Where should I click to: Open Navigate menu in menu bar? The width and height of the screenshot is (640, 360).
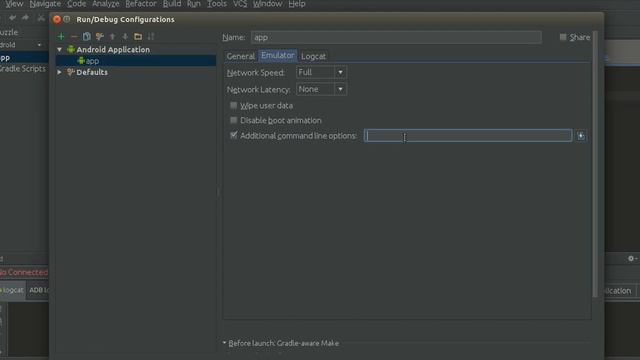(x=45, y=4)
